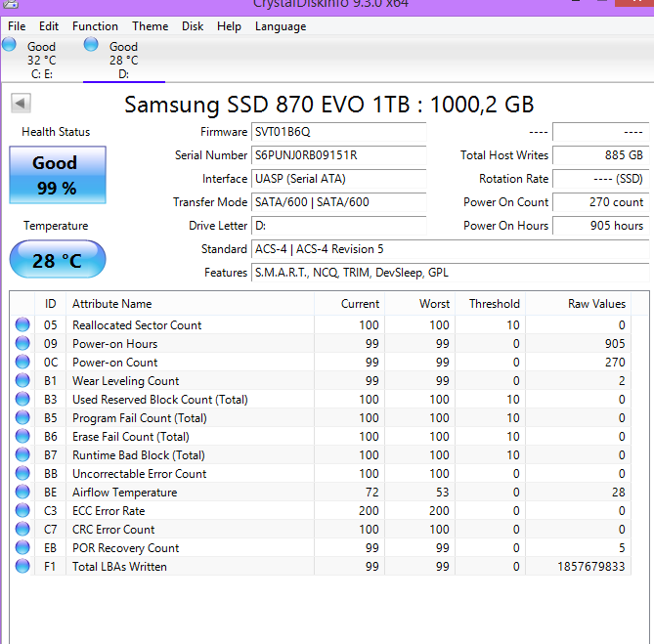Click the Drive Letter field D:
Image resolution: width=654 pixels, height=644 pixels.
click(x=338, y=226)
